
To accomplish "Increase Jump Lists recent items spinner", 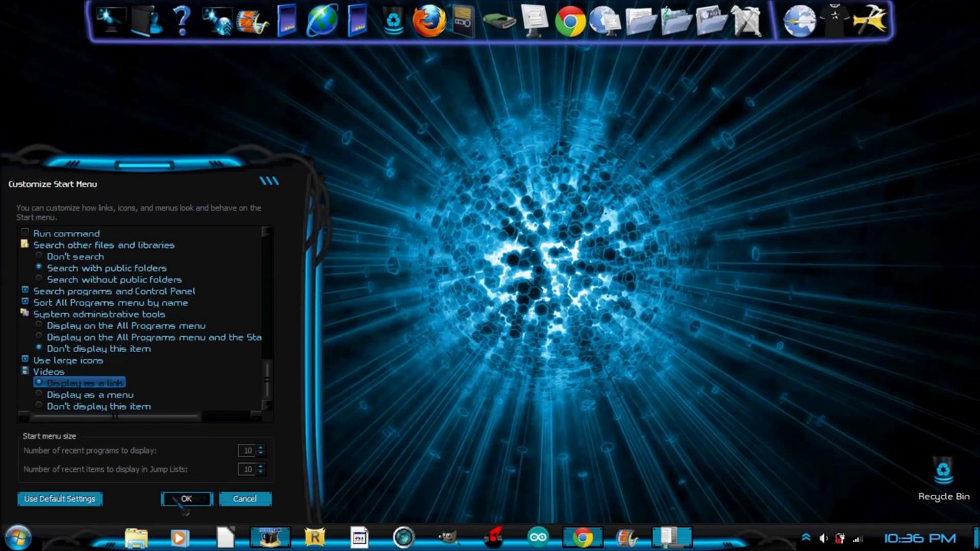I will pos(260,466).
